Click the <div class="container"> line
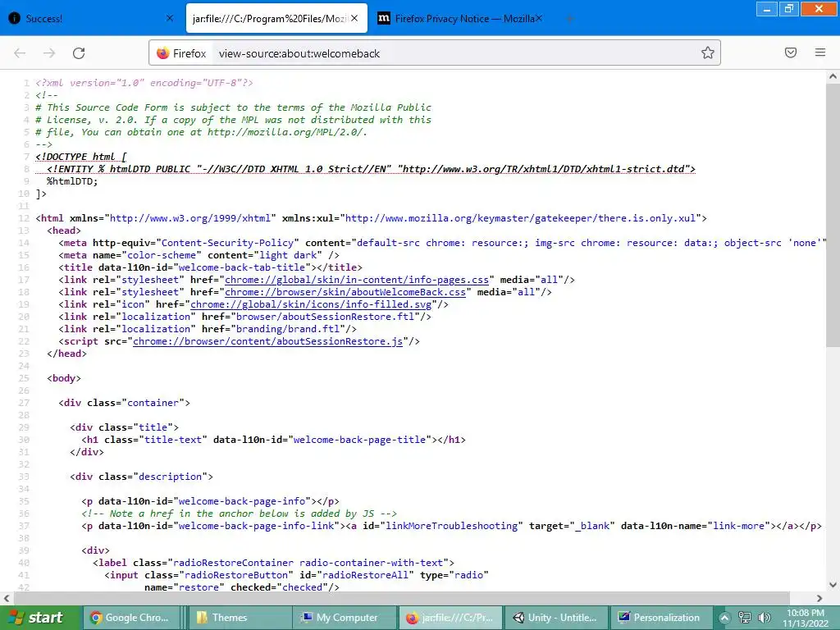Viewport: 840px width, 630px height. coord(125,403)
